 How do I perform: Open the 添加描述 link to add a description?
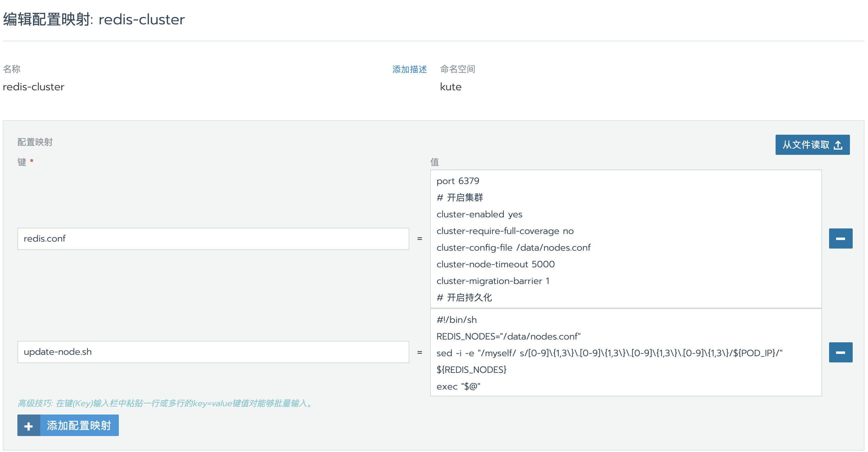coord(409,69)
